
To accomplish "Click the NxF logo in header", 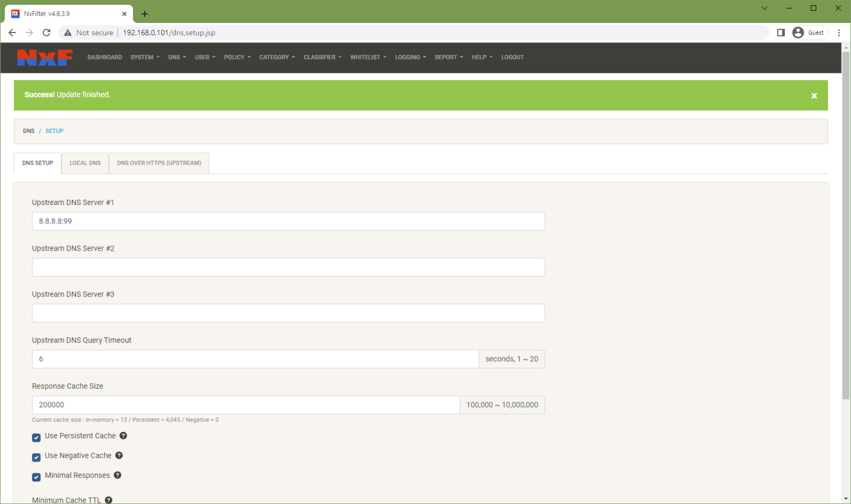I will tap(45, 57).
